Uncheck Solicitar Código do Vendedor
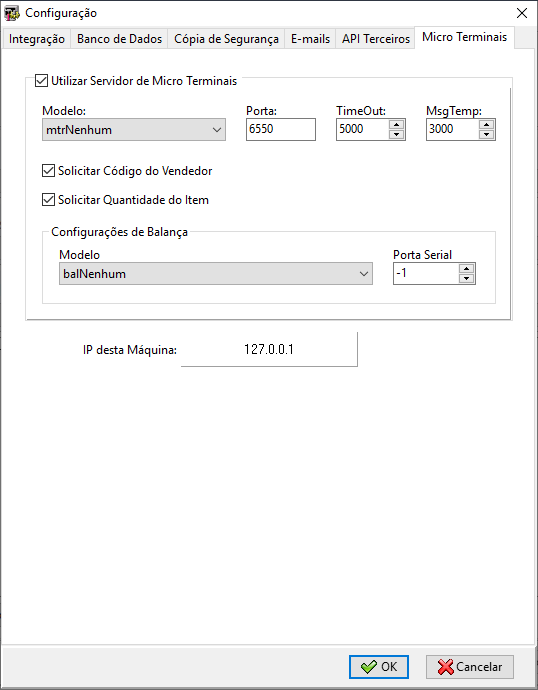This screenshot has height=690, width=538. click(x=48, y=171)
